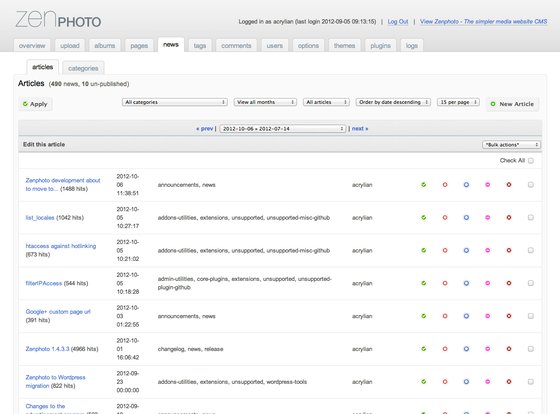Select checkbox for Zenphoto to Wordpress migration
The image size is (560, 414).
tap(531, 382)
